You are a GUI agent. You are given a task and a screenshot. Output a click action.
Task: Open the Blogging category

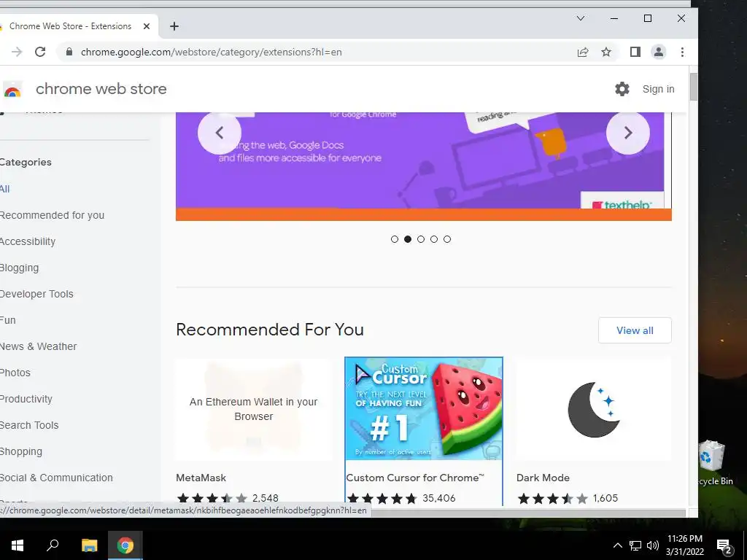tap(19, 268)
